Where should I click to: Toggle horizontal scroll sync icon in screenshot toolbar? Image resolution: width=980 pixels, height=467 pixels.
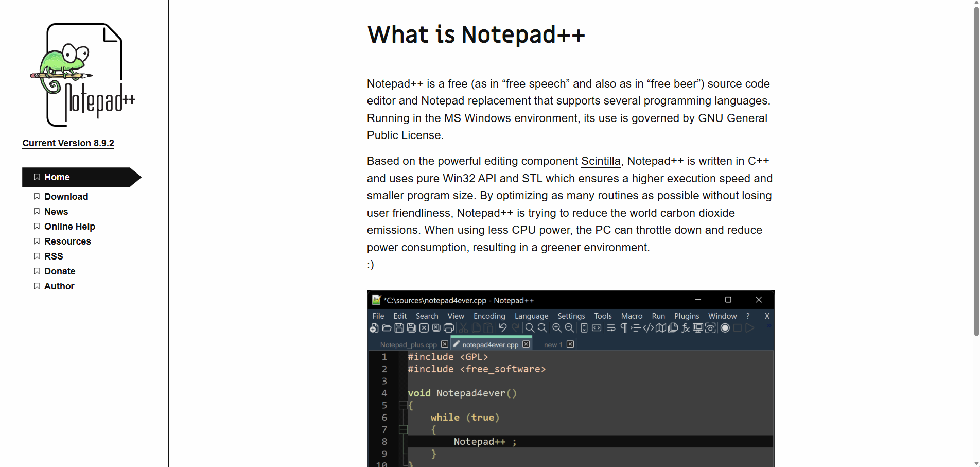(597, 328)
